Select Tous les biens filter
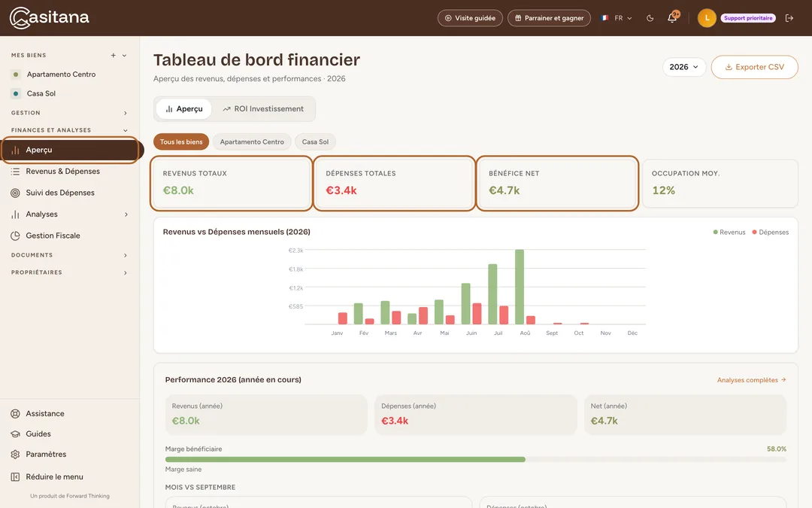 click(x=181, y=141)
